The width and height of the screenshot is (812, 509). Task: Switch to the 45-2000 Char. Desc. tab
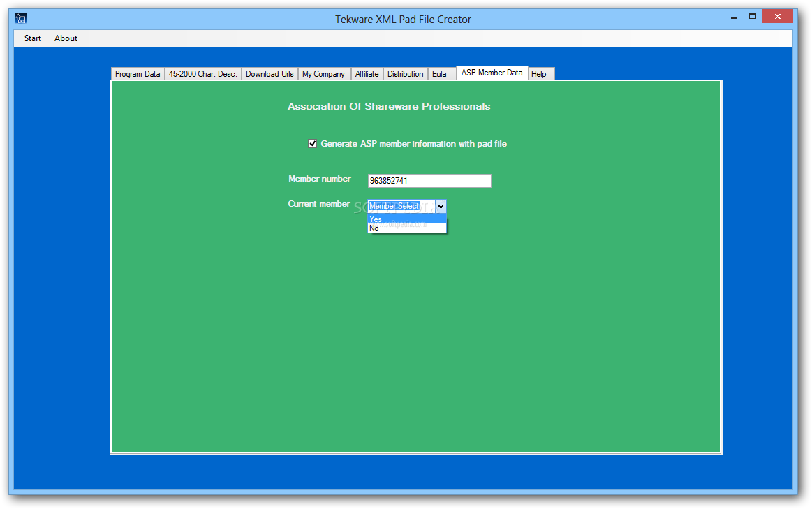203,74
